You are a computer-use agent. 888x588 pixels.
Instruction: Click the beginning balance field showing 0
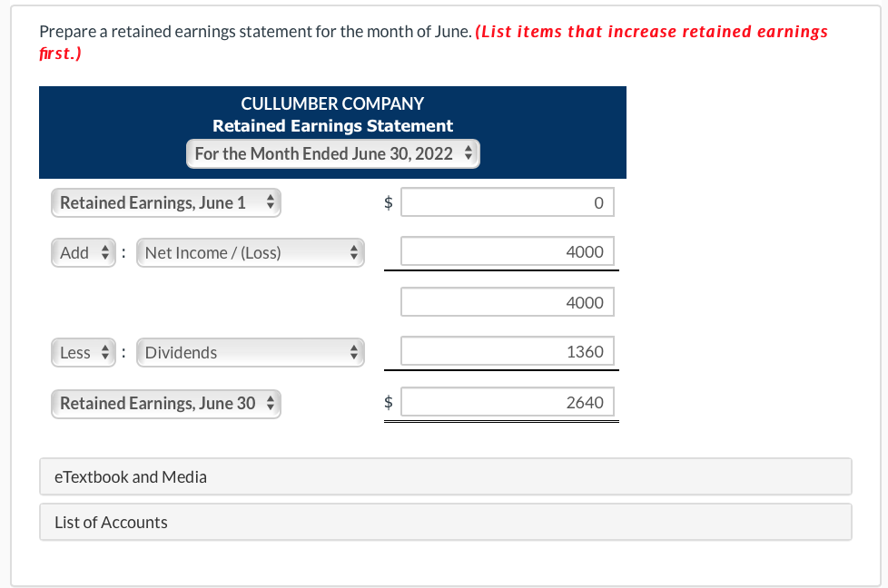508,202
